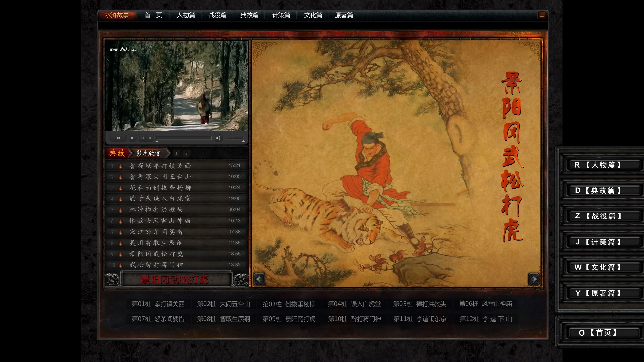The width and height of the screenshot is (644, 362).
Task: Go to next painting with right arrow
Action: tap(533, 279)
